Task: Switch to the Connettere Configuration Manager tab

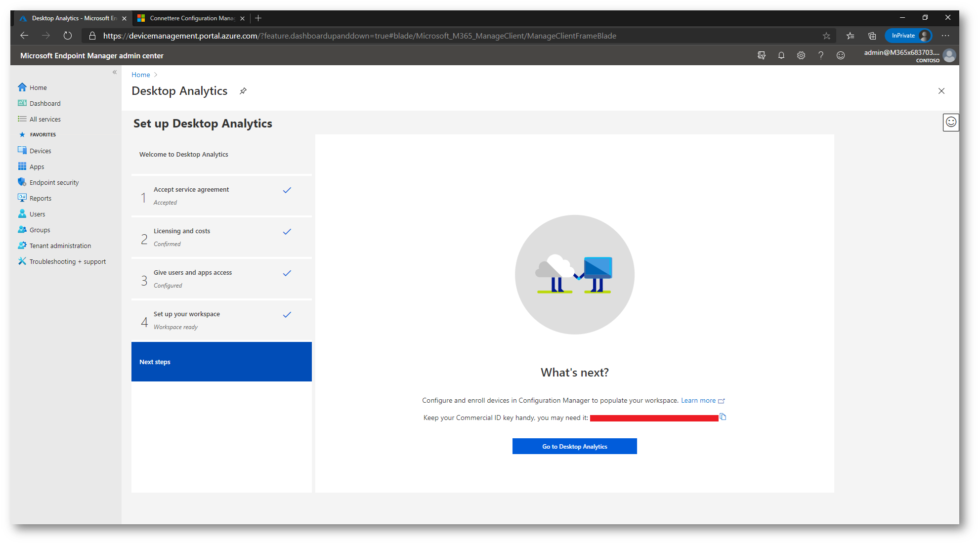Action: coord(192,18)
